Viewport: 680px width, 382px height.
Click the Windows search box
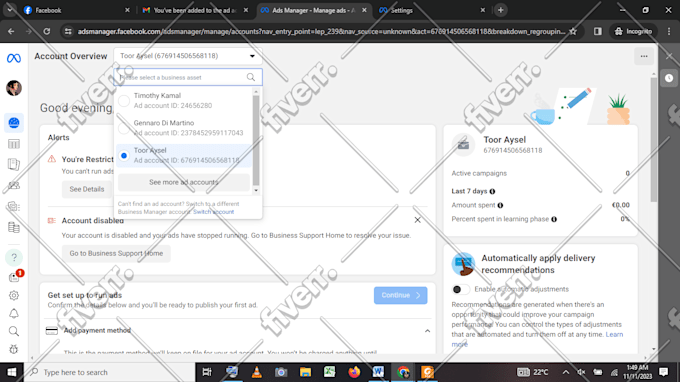pyautogui.click(x=110, y=372)
